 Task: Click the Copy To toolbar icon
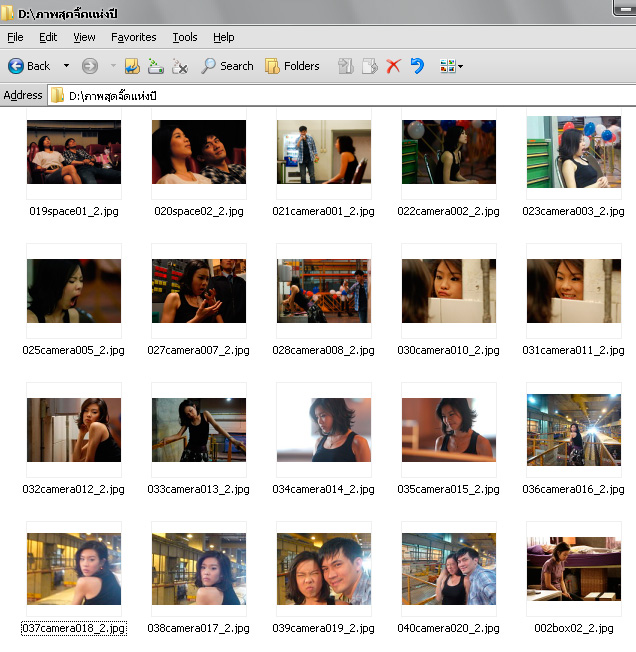pyautogui.click(x=370, y=66)
